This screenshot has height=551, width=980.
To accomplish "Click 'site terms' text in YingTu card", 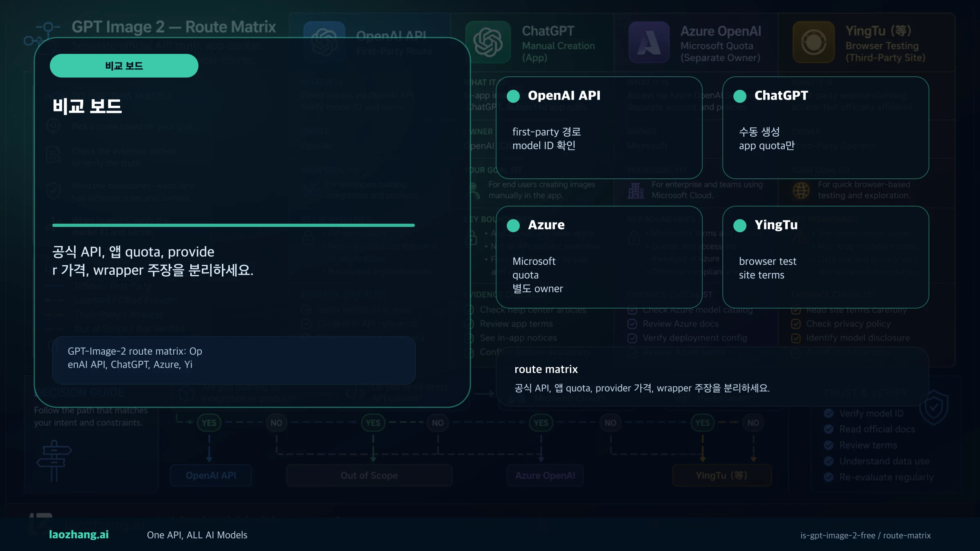I will click(x=762, y=275).
